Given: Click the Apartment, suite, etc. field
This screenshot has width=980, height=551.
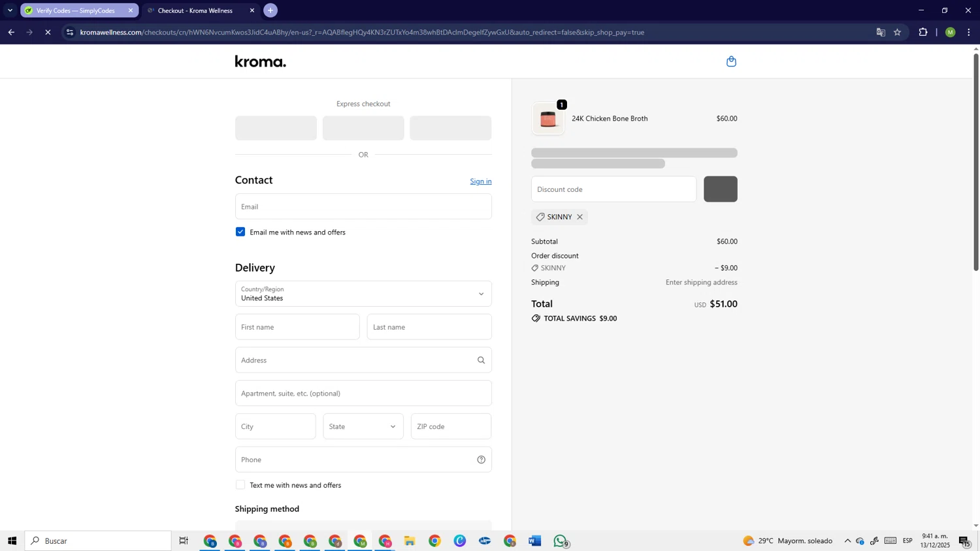Looking at the screenshot, I should pos(363,393).
